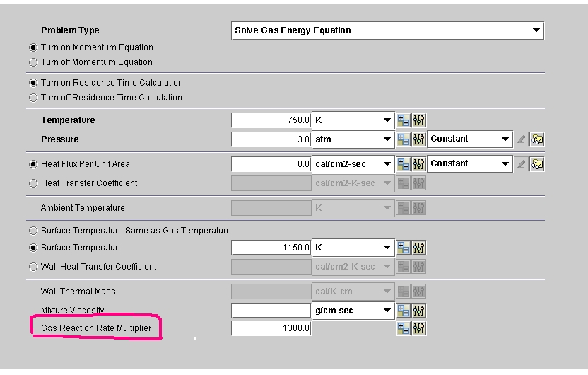Select Turn off Momentum Equation
The image size is (588, 375).
(x=33, y=62)
